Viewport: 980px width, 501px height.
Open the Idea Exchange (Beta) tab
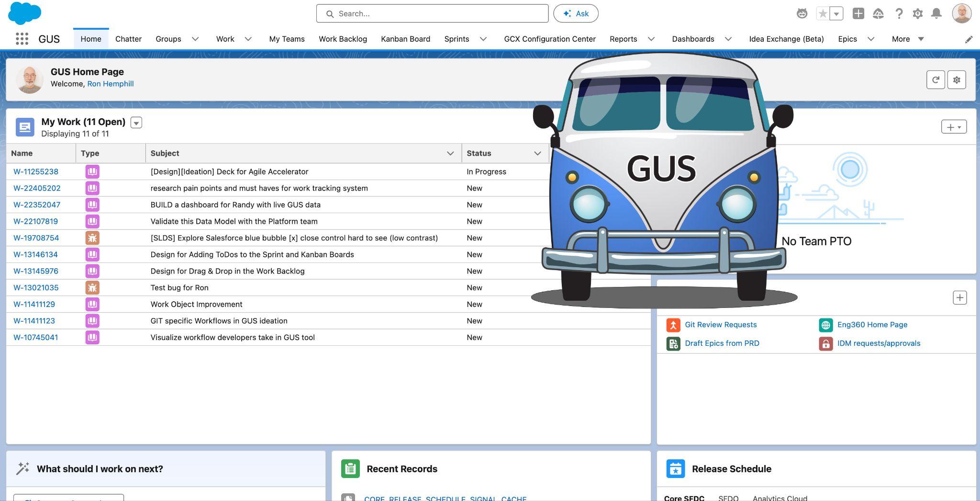(x=786, y=39)
